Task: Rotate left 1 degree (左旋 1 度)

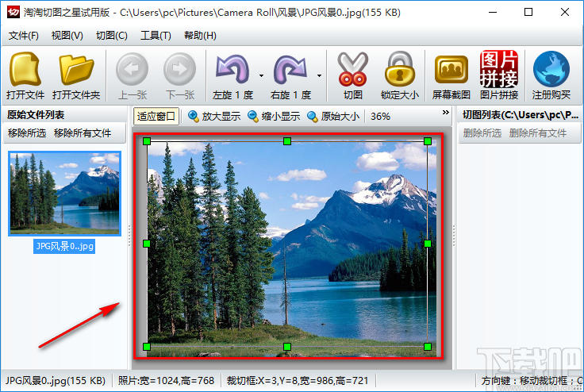Action: pyautogui.click(x=232, y=75)
